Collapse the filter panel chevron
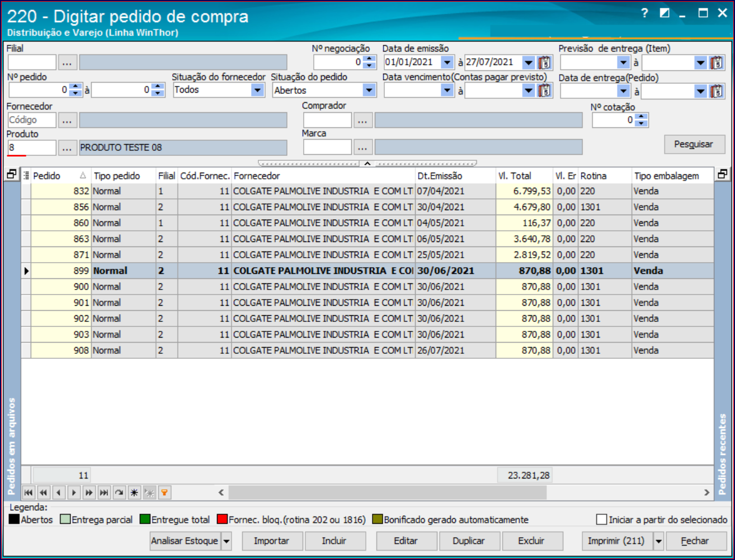 [x=368, y=163]
